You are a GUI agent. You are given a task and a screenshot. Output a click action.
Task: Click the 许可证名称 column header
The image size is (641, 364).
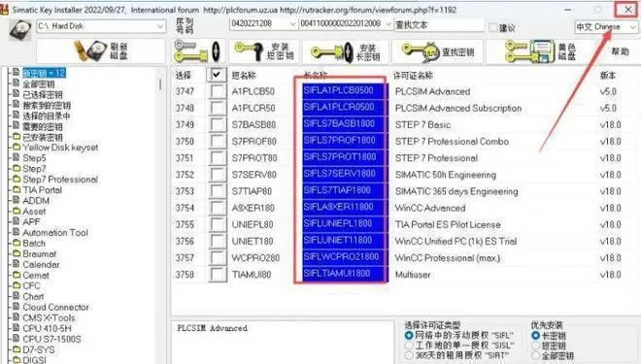coord(413,76)
